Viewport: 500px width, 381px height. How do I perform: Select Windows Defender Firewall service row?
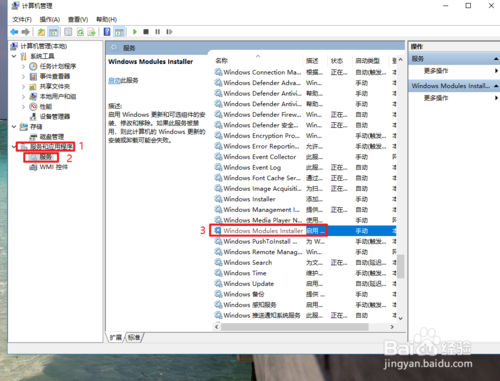305,115
